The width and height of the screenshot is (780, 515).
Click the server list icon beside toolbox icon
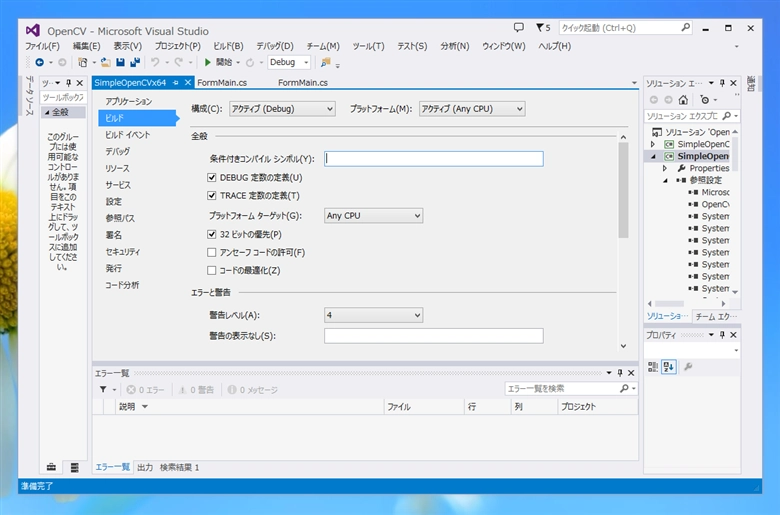[x=75, y=467]
